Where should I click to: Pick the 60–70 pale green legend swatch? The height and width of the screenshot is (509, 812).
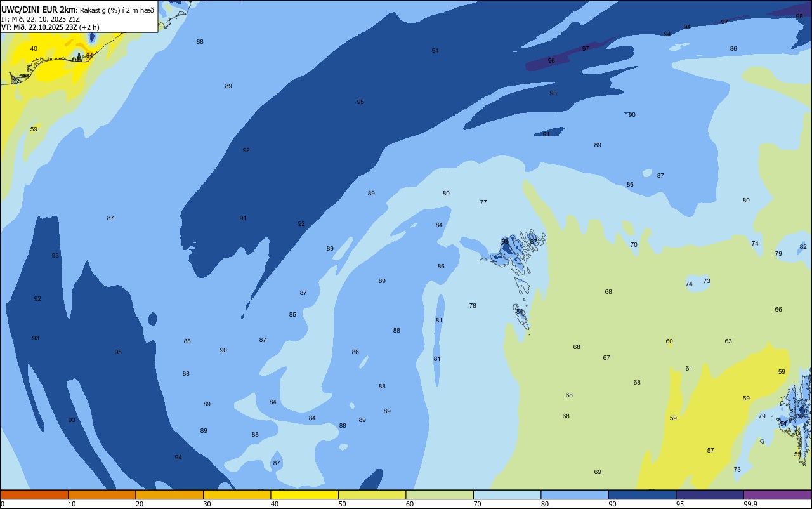pyautogui.click(x=440, y=494)
